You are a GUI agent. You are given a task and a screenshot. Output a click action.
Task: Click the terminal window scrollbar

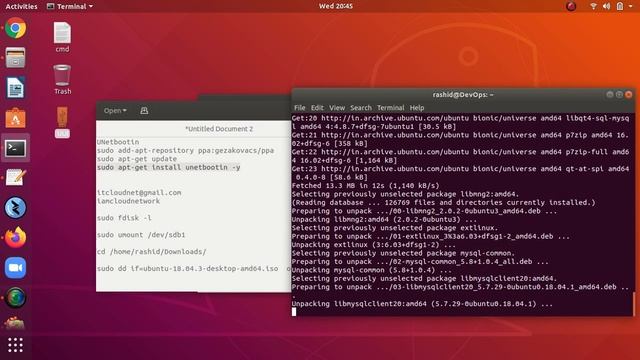click(633, 304)
